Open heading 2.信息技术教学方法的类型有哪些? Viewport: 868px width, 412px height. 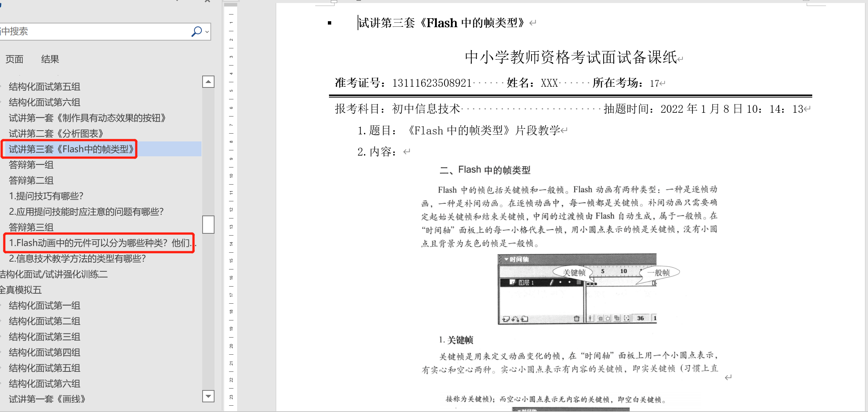point(77,259)
